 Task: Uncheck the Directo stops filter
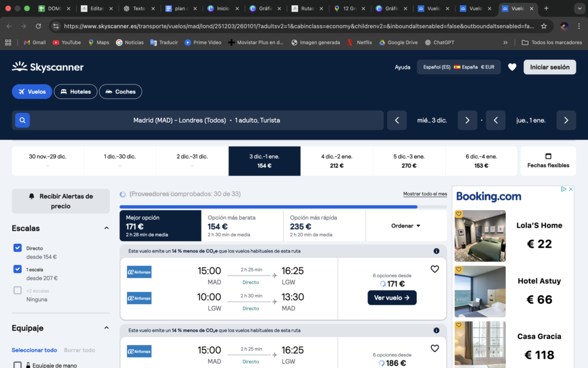(17, 248)
